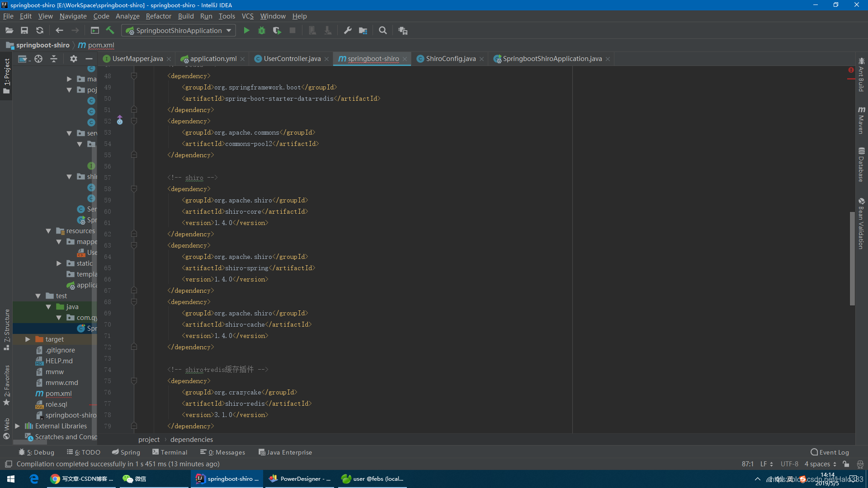Image resolution: width=868 pixels, height=488 pixels.
Task: Open Project Structure from the toolbar icon
Action: 363,30
